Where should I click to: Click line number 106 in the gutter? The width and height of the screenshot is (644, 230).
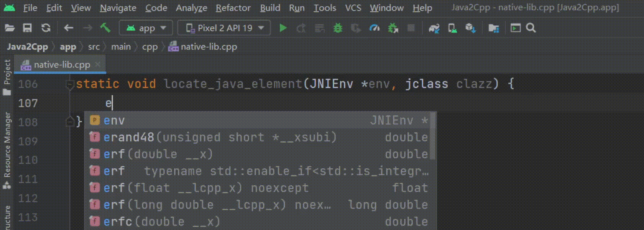click(x=28, y=84)
